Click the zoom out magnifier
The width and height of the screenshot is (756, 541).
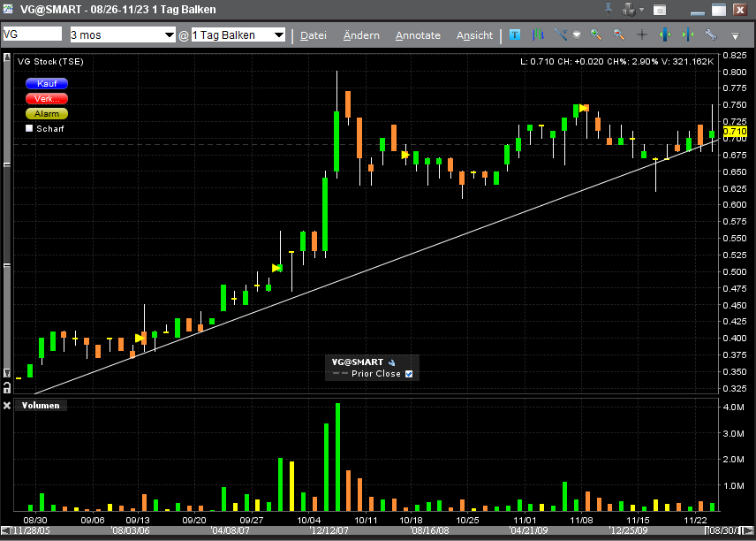pos(619,34)
